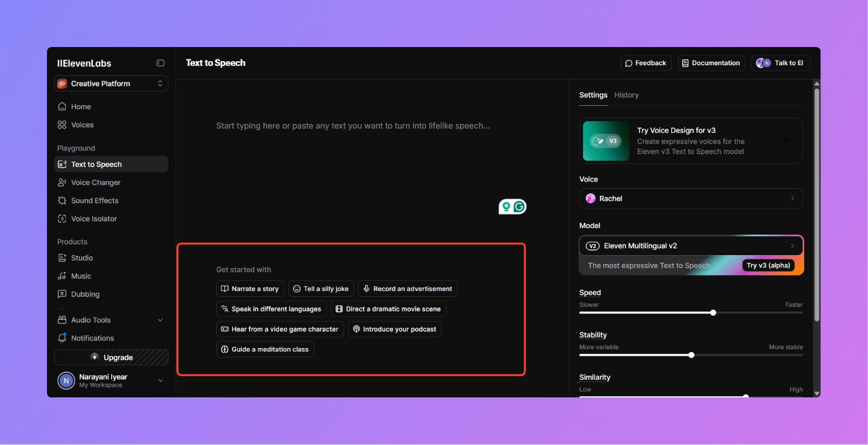Click the settings panel vertical scrollbar
Image resolution: width=868 pixels, height=445 pixels.
(816, 204)
